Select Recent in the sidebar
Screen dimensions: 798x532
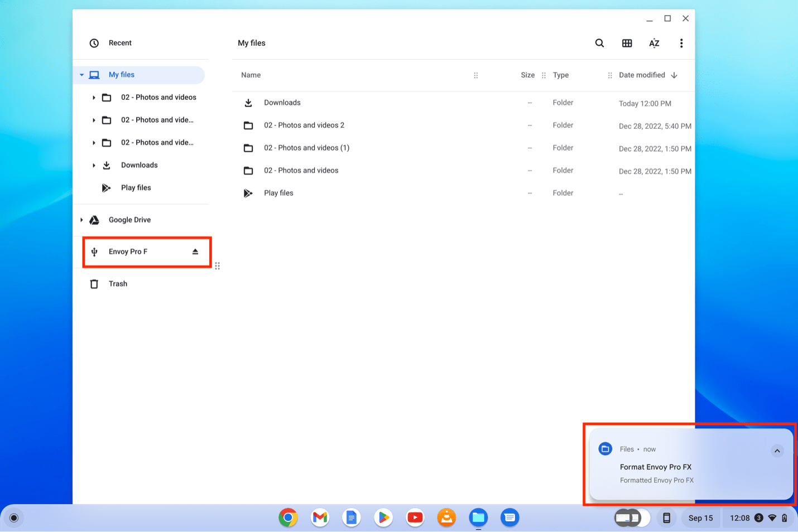click(120, 43)
